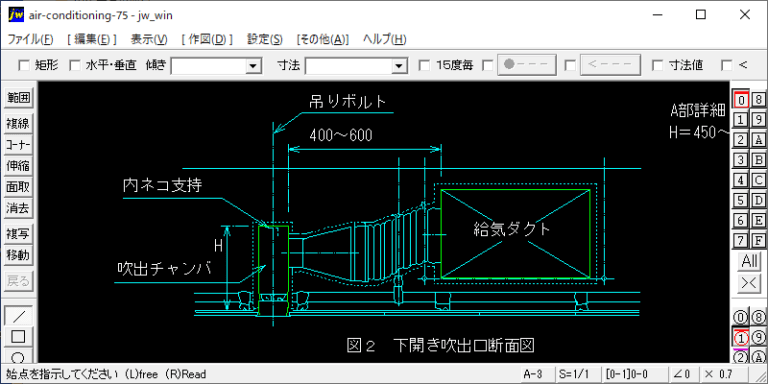Toggle the checkbox labeled <

pos(727,65)
